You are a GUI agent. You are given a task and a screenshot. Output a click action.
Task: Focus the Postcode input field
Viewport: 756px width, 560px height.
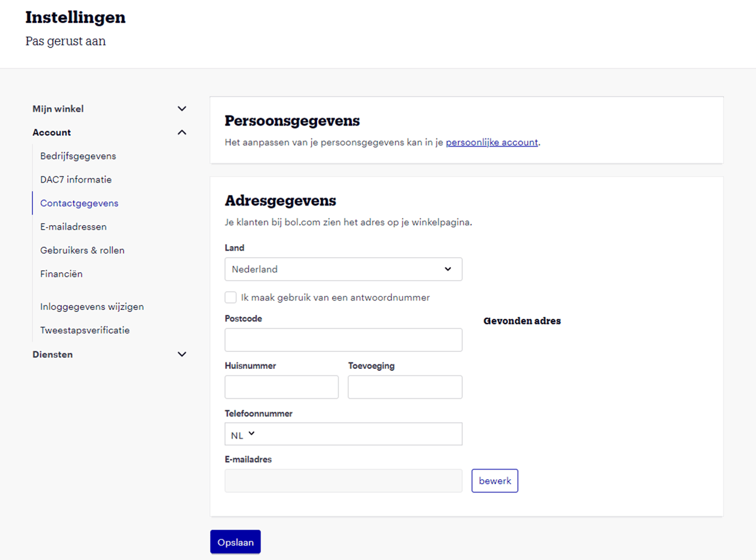click(343, 339)
